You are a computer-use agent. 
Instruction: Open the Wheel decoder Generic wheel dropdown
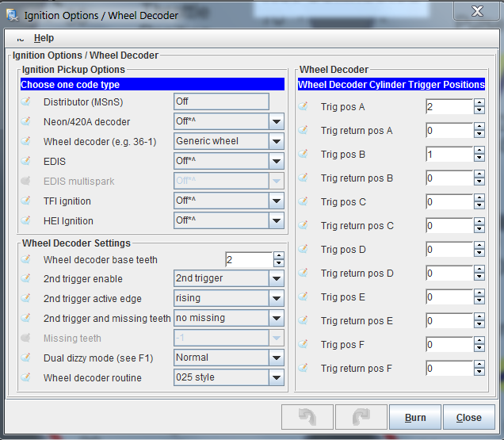tap(276, 142)
